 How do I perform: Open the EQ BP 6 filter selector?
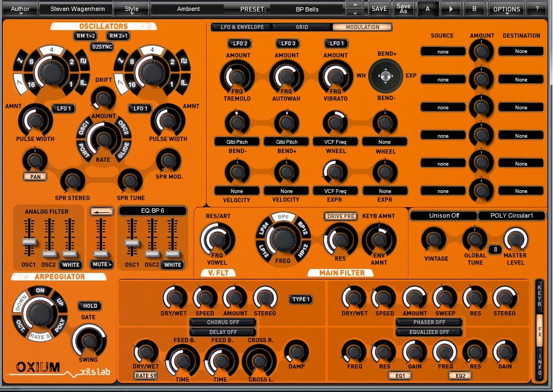point(153,211)
